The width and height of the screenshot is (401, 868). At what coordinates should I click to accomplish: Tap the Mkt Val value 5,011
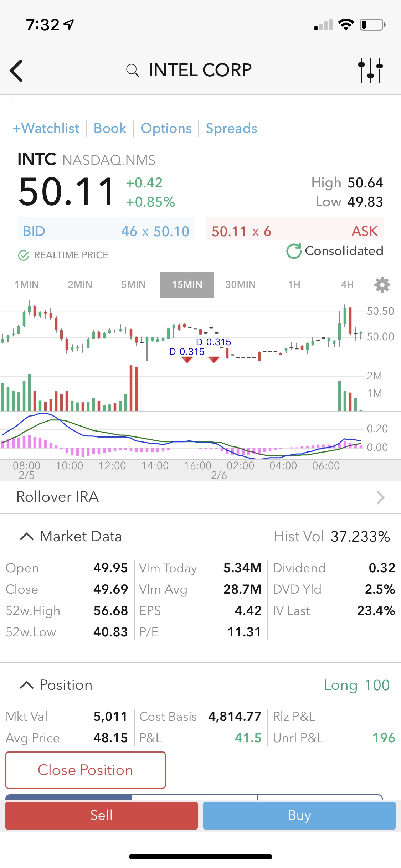pyautogui.click(x=110, y=717)
